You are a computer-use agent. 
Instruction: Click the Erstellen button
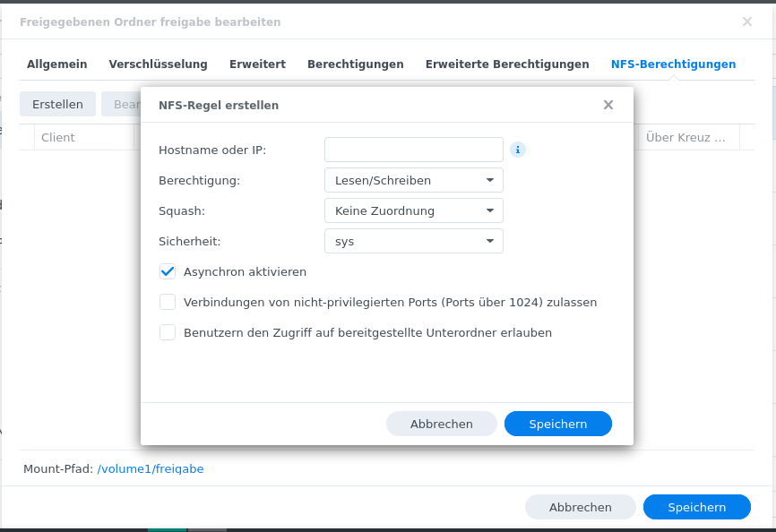57,104
